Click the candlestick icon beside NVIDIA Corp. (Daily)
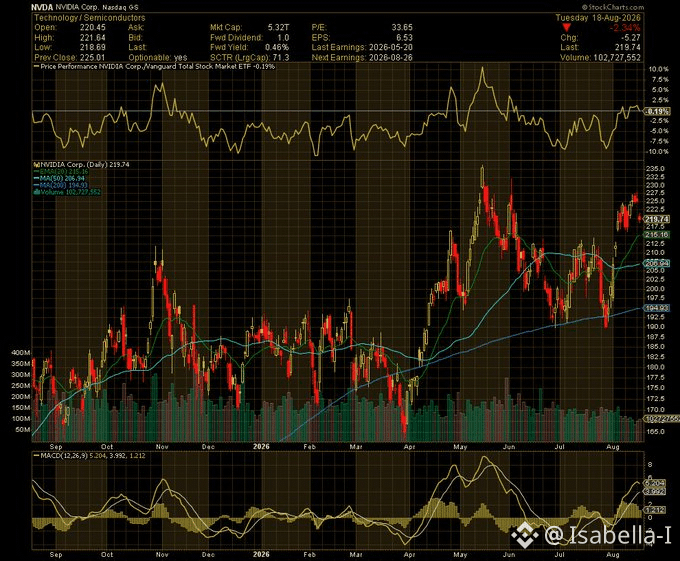The image size is (680, 561). 37,165
